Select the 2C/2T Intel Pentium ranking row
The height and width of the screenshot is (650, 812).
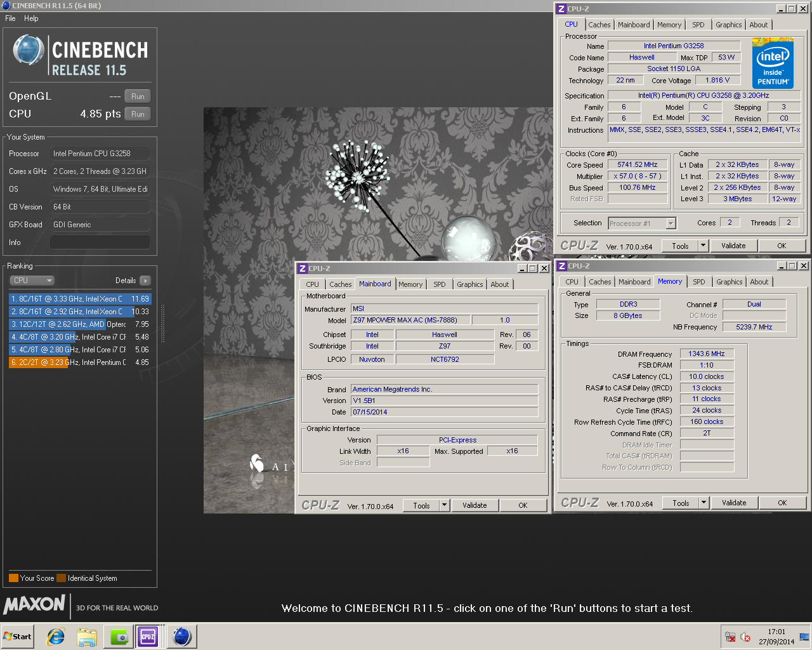pos(80,362)
